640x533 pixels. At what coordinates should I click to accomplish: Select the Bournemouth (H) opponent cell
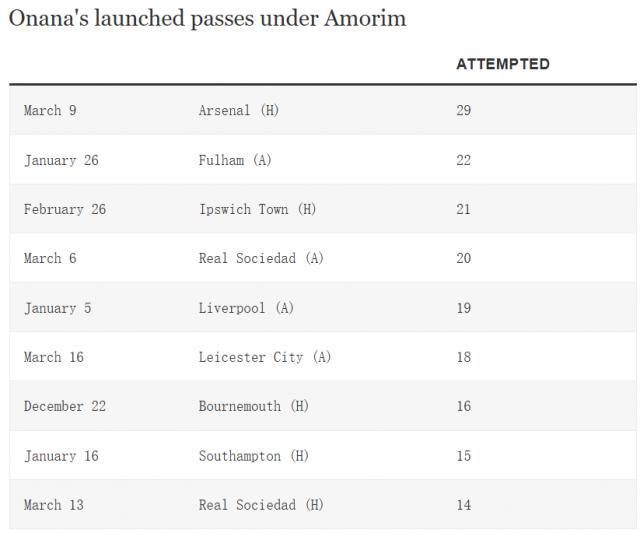point(254,406)
